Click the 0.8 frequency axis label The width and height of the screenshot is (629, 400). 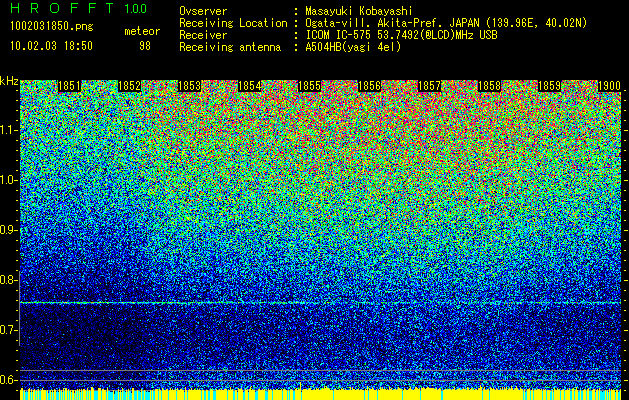pos(9,280)
